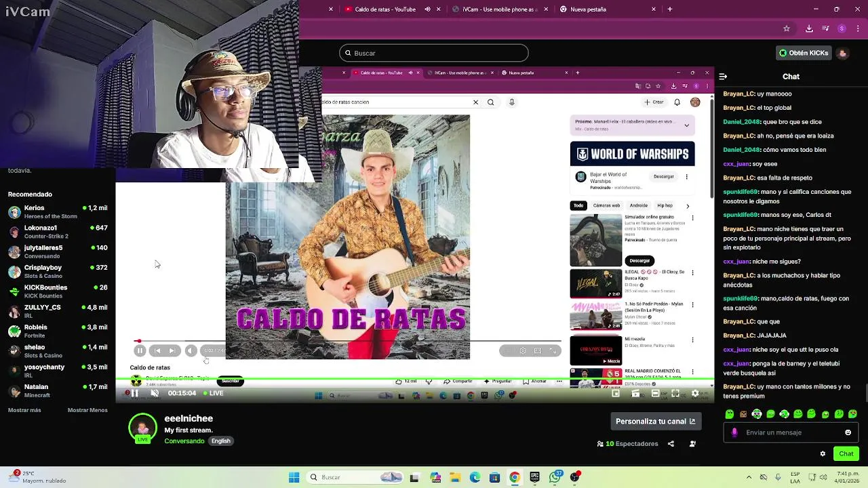Open Chrome three-dot menu
This screenshot has height=488, width=868.
click(858, 28)
